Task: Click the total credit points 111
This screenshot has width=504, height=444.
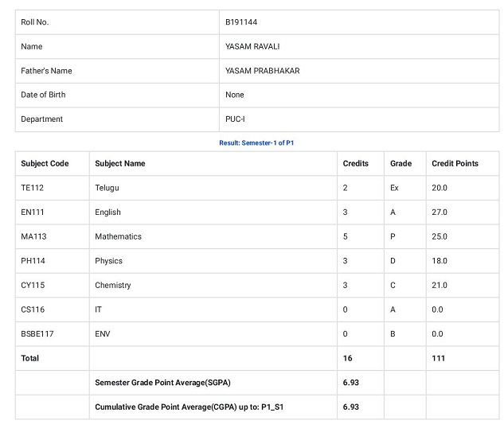Action: (x=438, y=358)
